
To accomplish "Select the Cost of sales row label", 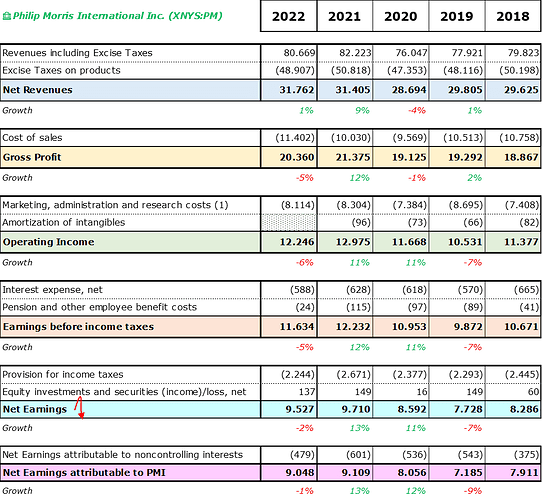I will point(32,138).
